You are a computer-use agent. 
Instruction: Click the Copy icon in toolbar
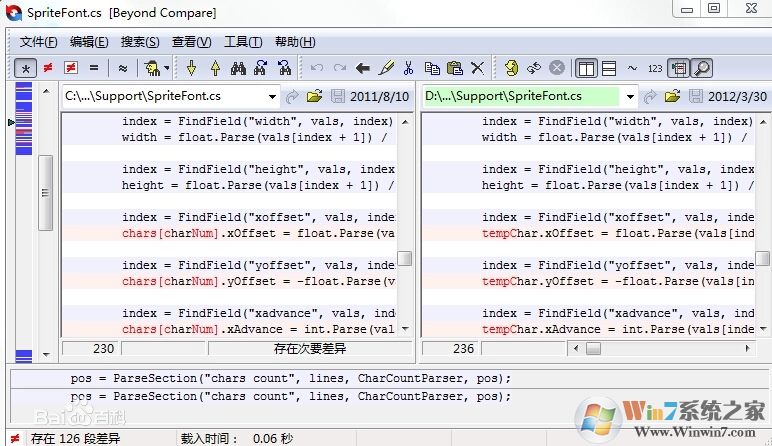[432, 68]
